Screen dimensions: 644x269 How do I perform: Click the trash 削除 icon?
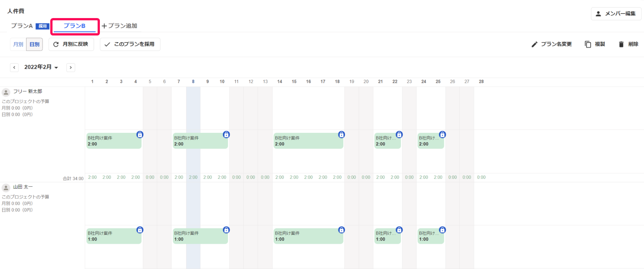coord(621,44)
